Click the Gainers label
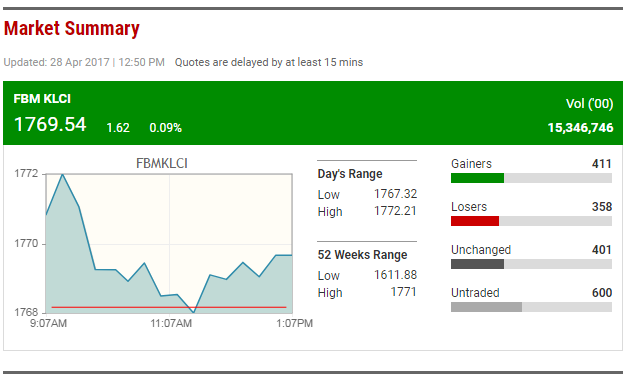 pos(471,164)
